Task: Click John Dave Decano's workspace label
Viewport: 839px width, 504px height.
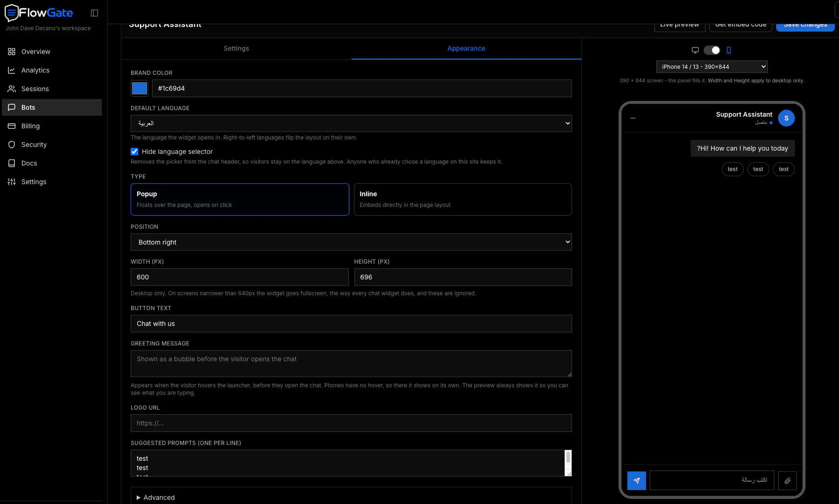Action: pos(48,28)
